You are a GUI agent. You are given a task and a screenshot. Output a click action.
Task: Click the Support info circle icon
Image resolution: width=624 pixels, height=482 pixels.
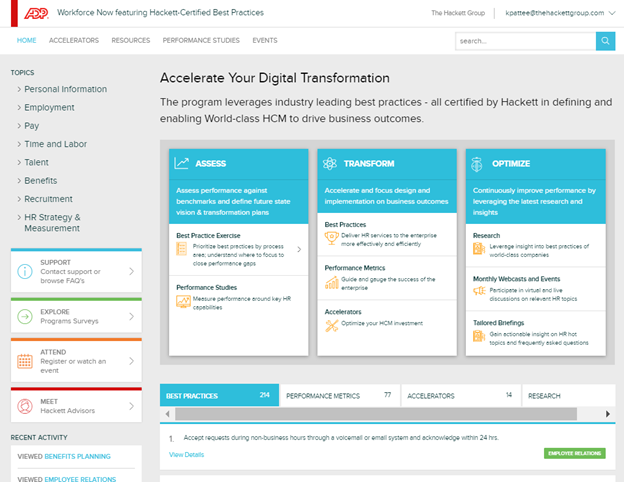click(25, 271)
